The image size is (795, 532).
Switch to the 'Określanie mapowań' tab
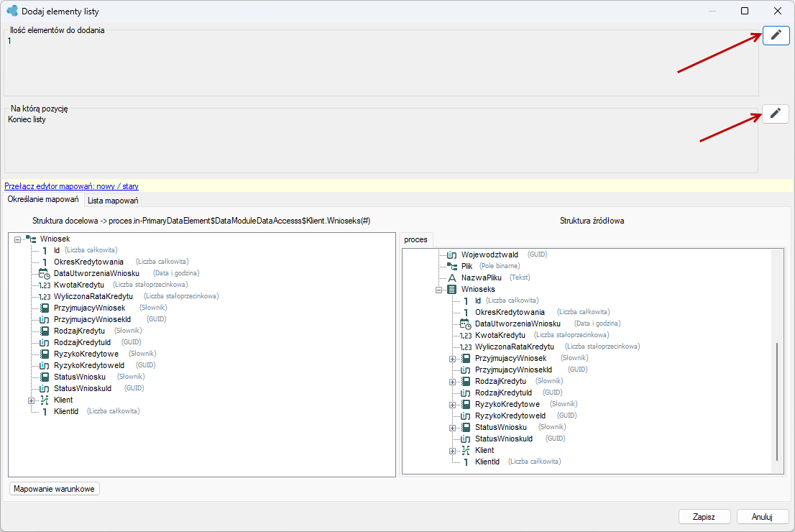(43, 199)
